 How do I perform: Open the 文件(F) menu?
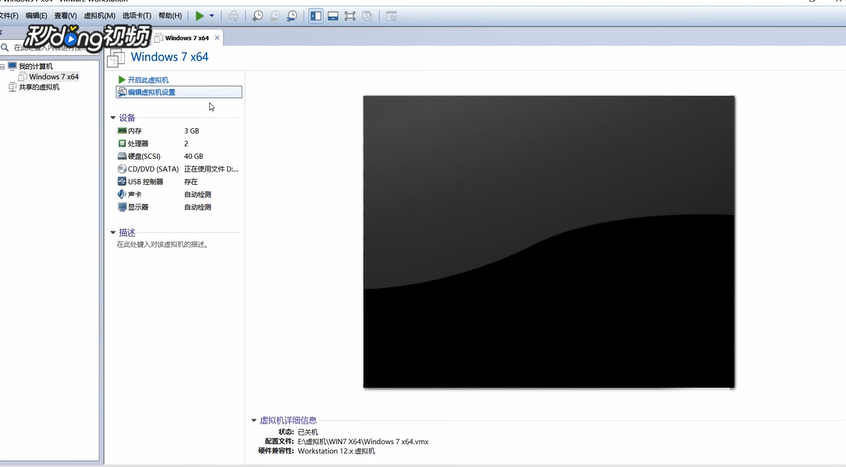coord(9,16)
